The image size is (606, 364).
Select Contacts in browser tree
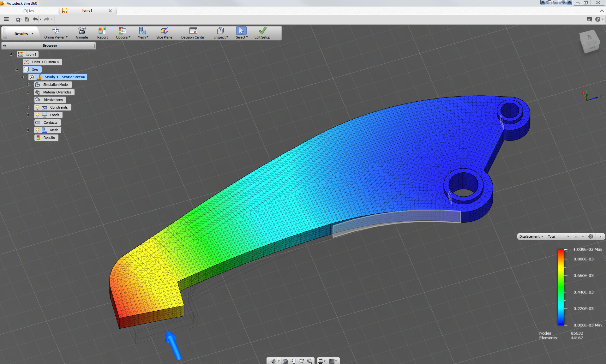click(x=47, y=122)
